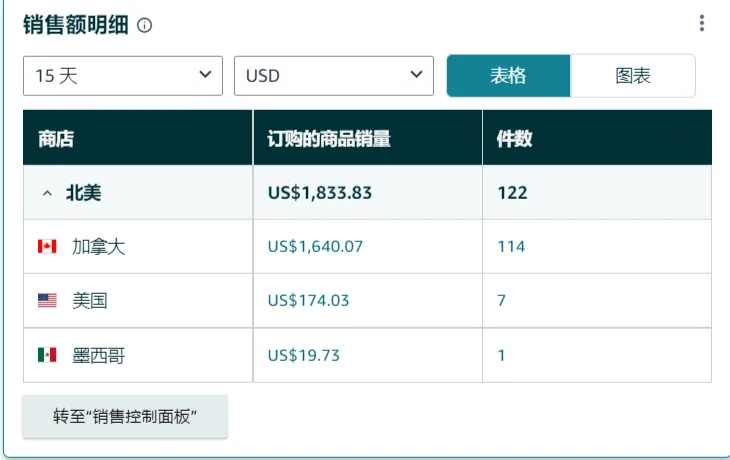Click the 件数 column header

click(597, 138)
